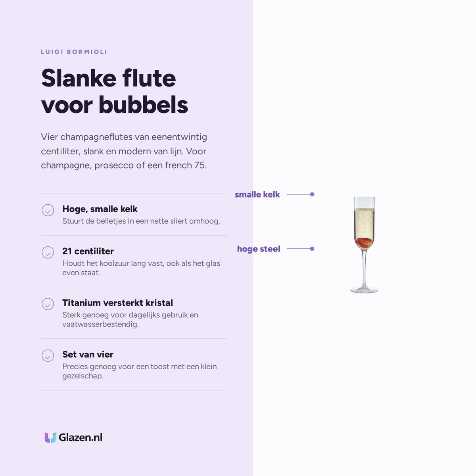
Task: Click the checkmark icon beside 21 centiliter
Action: point(48,252)
